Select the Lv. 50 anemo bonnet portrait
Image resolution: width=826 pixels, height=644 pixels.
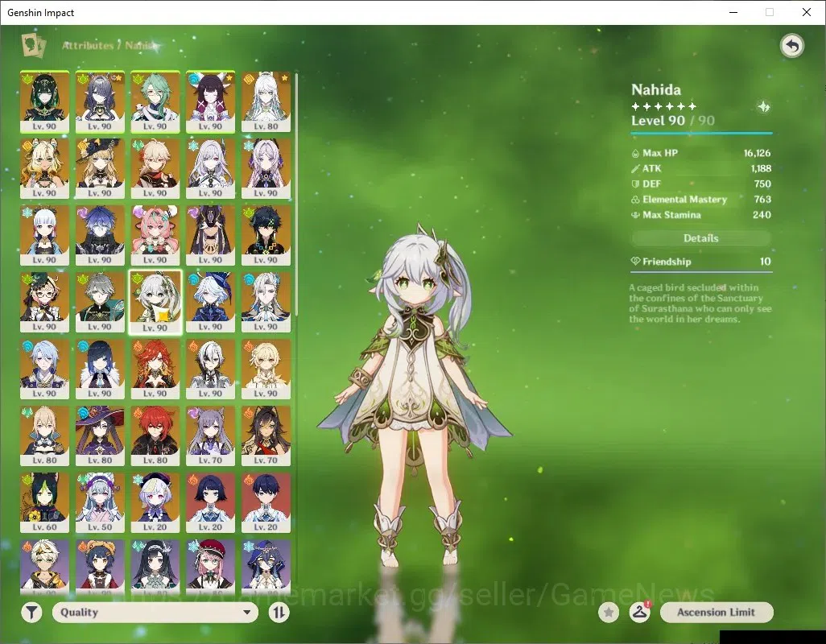tap(100, 503)
